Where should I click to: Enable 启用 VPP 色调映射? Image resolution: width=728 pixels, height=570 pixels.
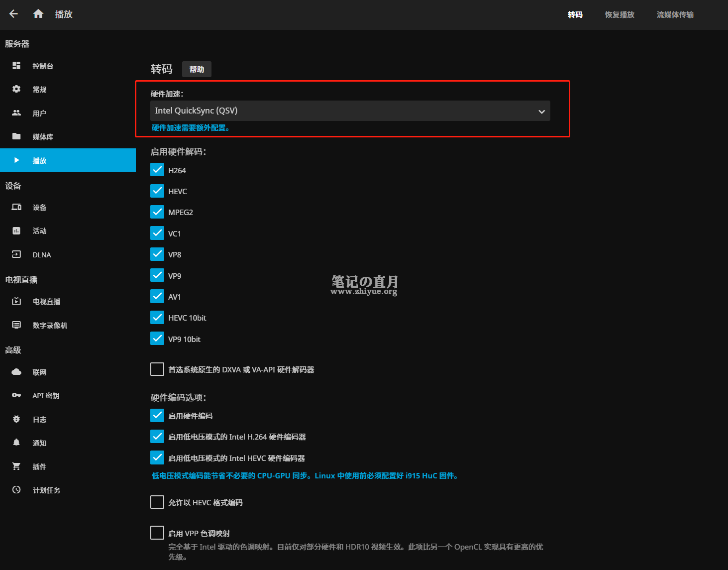pos(157,532)
